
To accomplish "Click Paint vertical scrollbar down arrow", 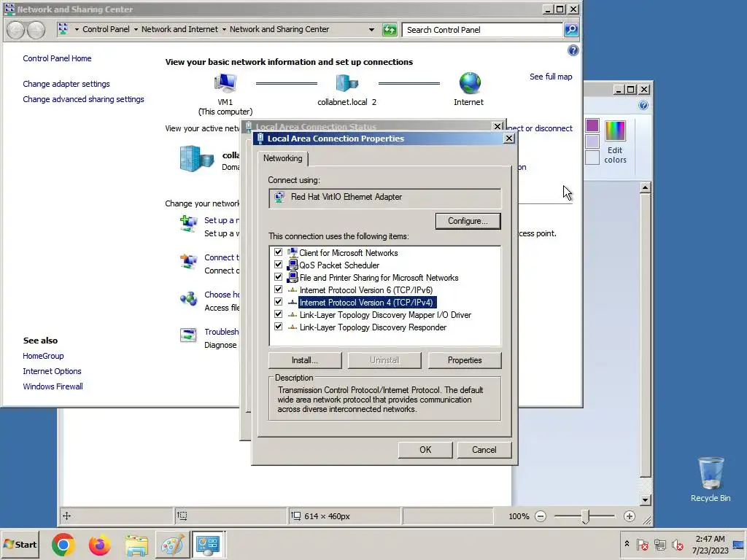I will tap(646, 499).
